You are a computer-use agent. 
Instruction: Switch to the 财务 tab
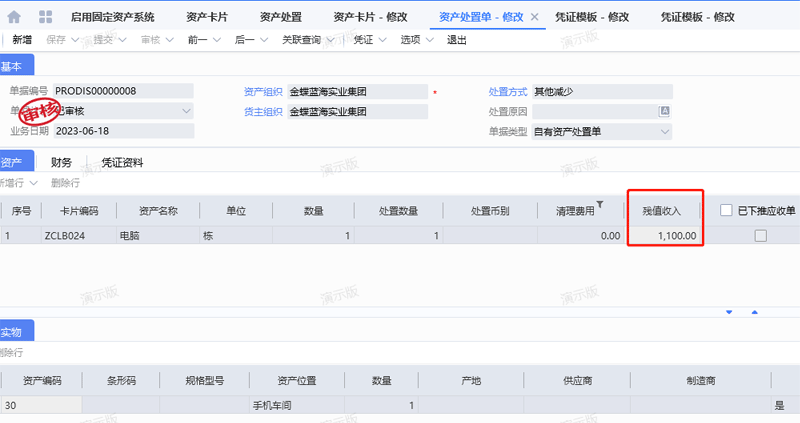point(61,162)
